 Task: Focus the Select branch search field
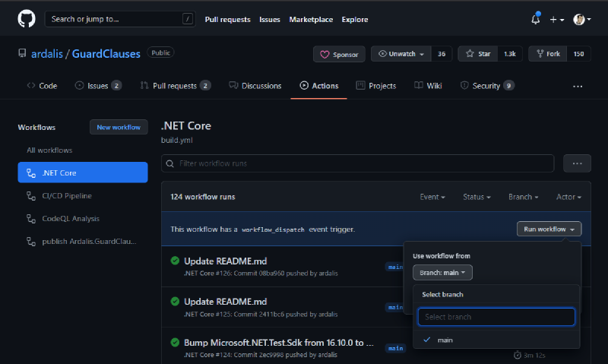[496, 317]
